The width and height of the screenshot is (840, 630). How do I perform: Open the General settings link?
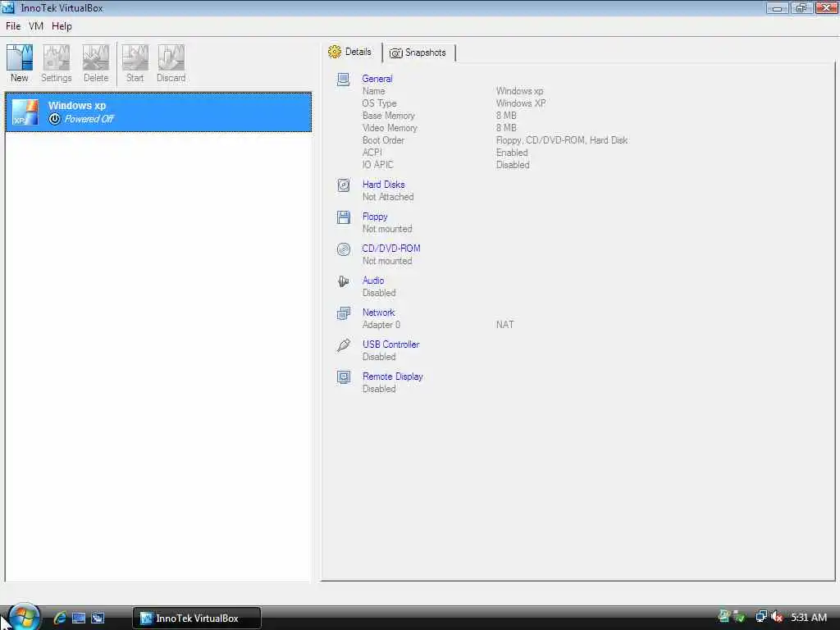coord(377,79)
